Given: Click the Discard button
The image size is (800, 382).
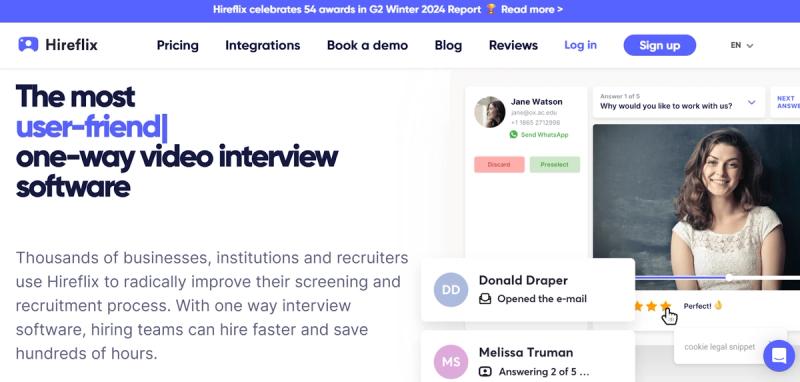Looking at the screenshot, I should coord(499,165).
